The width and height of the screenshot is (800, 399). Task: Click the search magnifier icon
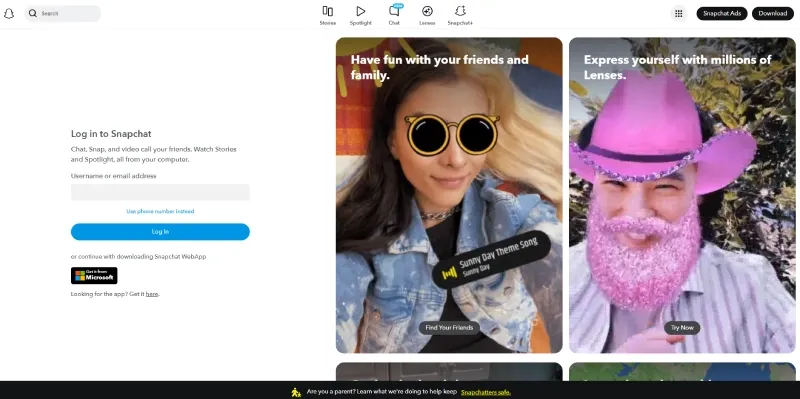coord(33,13)
